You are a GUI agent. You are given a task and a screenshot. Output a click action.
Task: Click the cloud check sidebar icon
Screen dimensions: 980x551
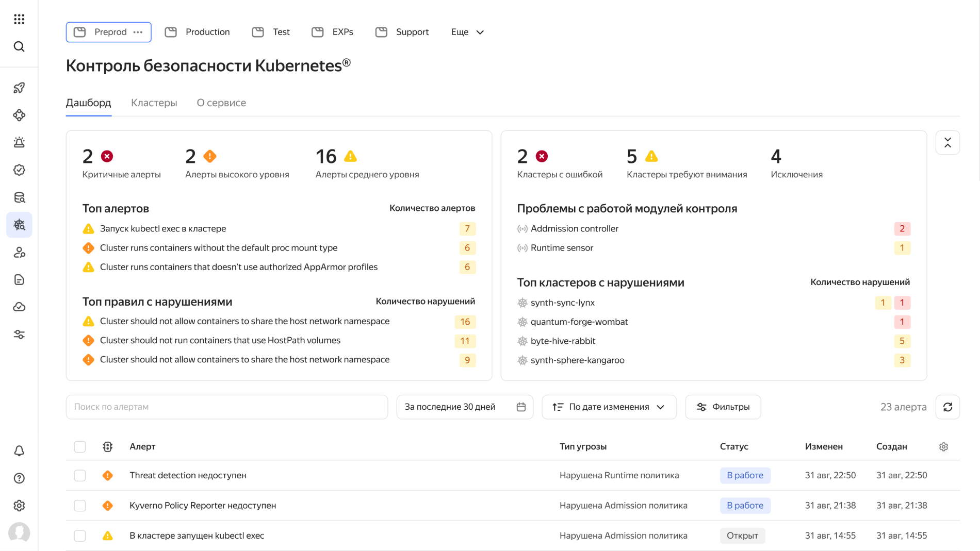pos(19,307)
